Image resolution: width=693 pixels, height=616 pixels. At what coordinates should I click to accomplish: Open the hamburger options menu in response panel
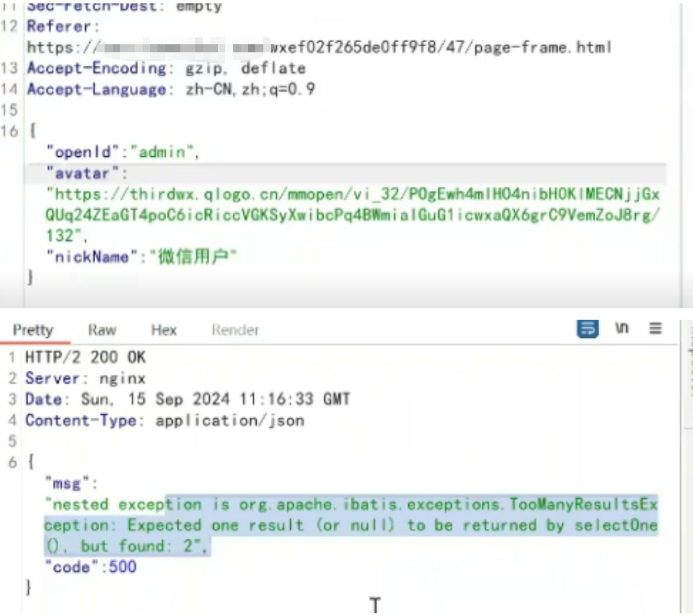click(655, 328)
